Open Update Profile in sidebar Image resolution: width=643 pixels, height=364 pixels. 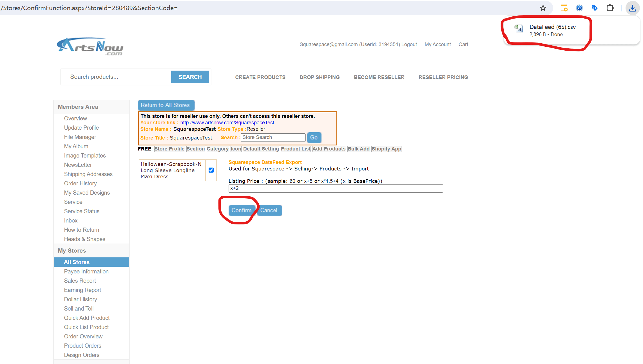coord(81,128)
